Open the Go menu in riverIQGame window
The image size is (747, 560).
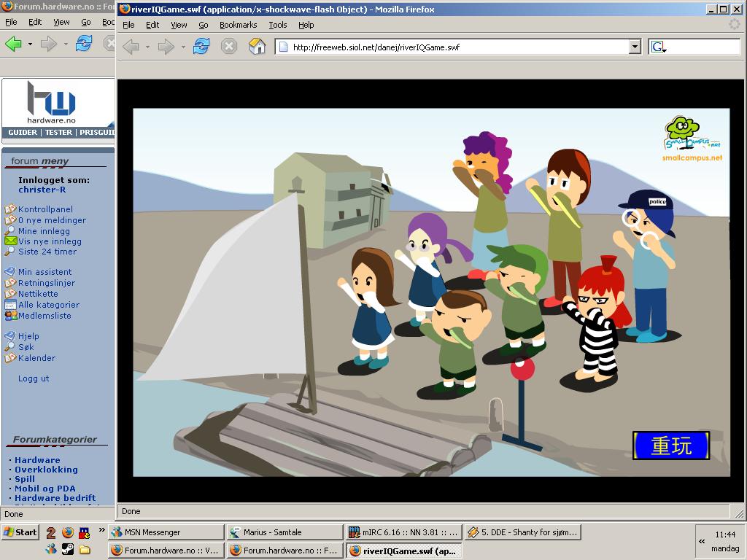pos(204,25)
